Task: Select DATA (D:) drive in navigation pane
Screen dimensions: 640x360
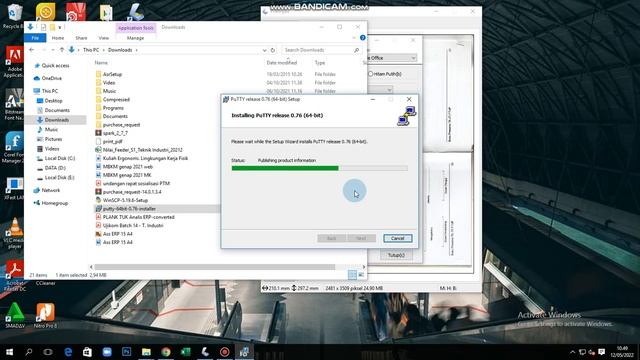Action: point(55,168)
